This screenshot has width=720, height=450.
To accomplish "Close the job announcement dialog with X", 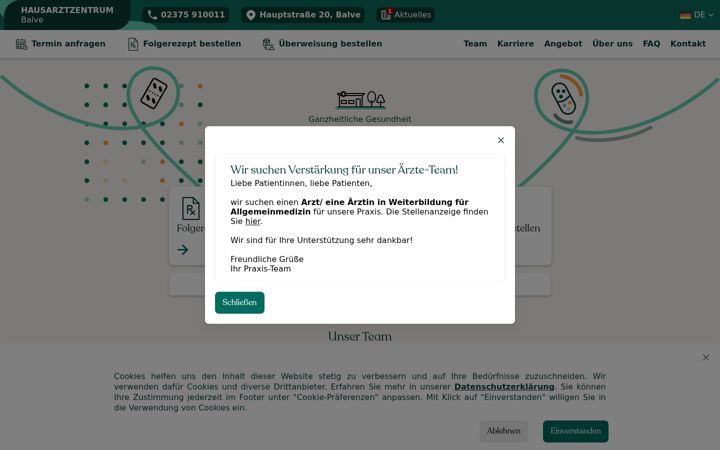I will tap(501, 140).
